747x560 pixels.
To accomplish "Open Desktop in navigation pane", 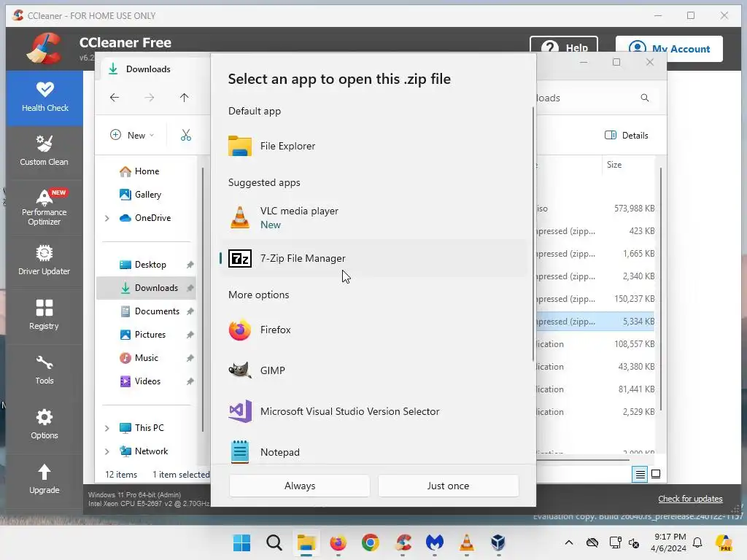I will (x=146, y=265).
